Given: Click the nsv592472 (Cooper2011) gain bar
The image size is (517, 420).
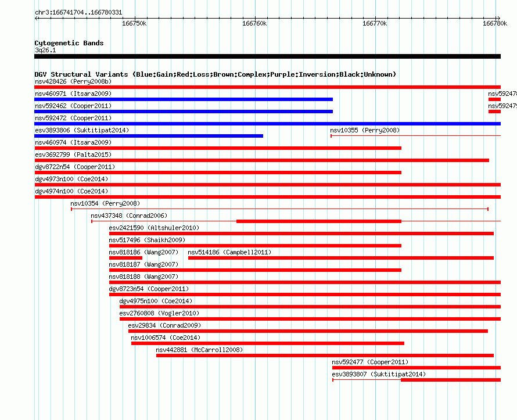Looking at the screenshot, I should 267,124.
